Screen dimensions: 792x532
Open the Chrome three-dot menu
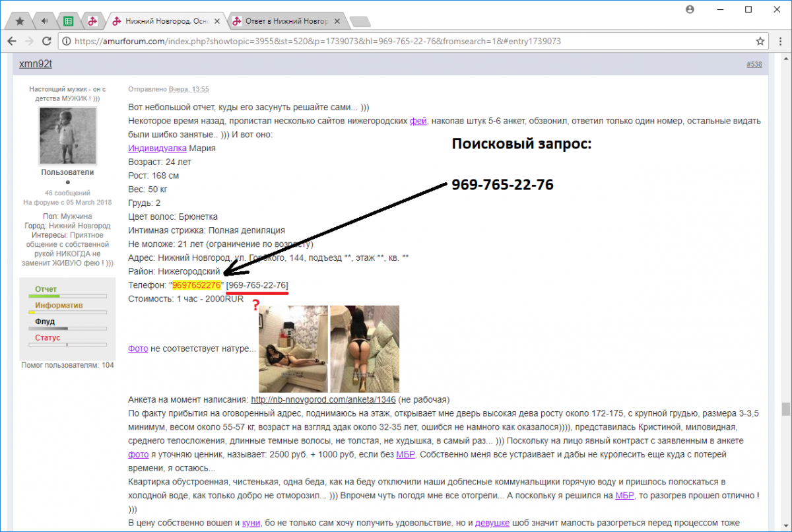778,41
